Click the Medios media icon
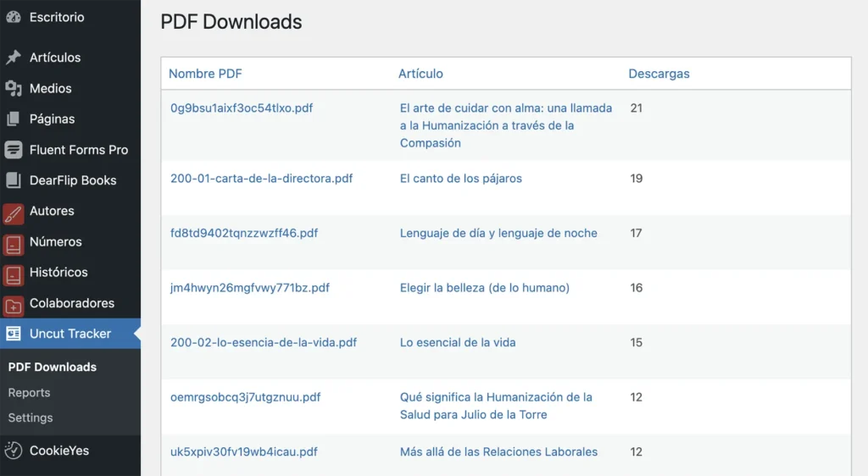This screenshot has height=476, width=868. click(13, 88)
